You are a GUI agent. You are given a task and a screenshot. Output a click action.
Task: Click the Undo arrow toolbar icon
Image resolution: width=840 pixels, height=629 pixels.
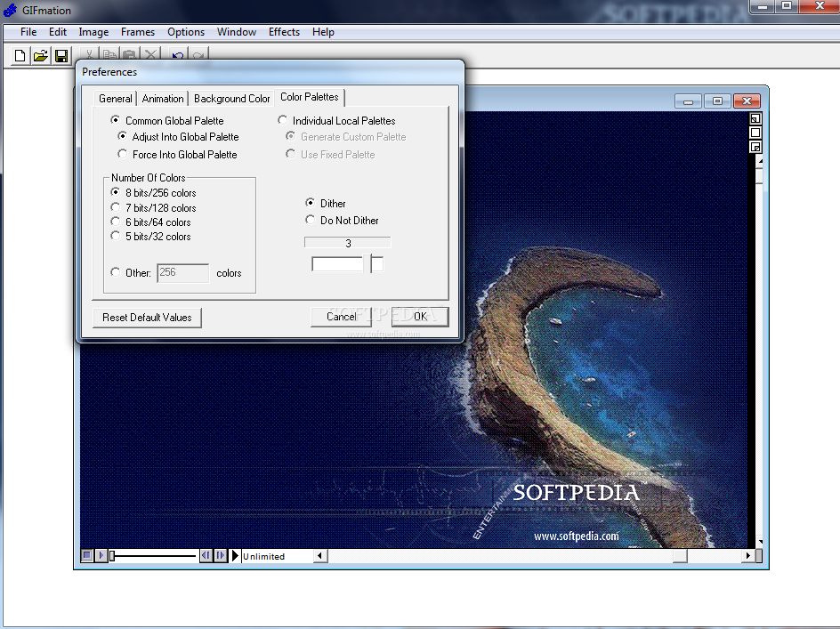(178, 54)
